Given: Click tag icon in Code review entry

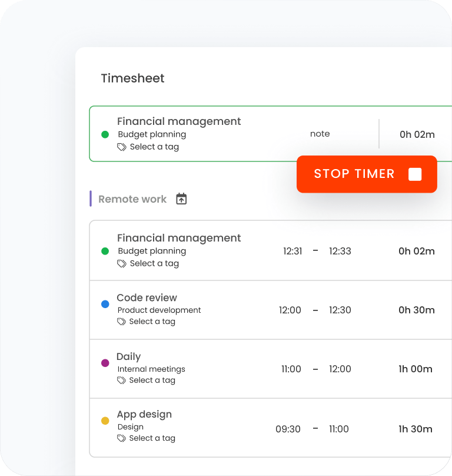Looking at the screenshot, I should (x=122, y=322).
